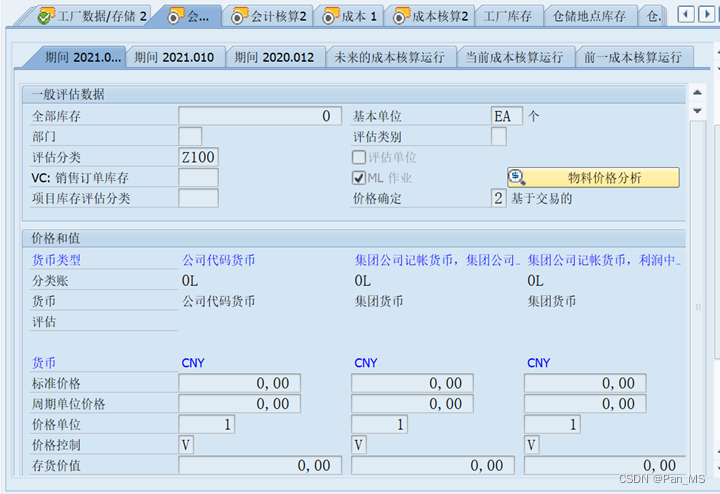Viewport: 720px width, 494px height.
Task: Open the 成本核算2 tab
Action: coord(430,17)
